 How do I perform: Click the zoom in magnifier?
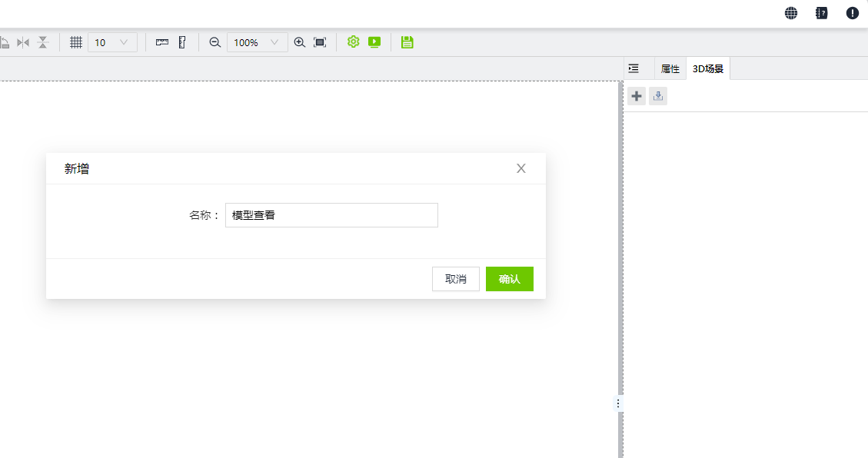(300, 42)
